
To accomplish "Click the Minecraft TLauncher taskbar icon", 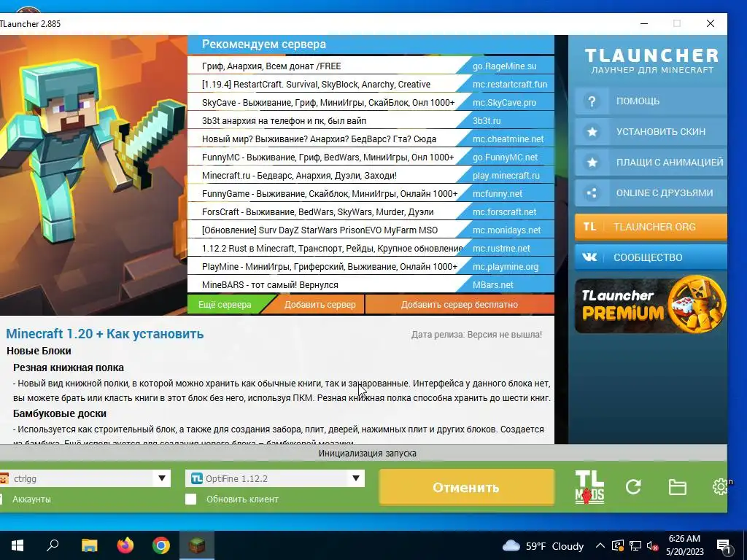I will [197, 545].
